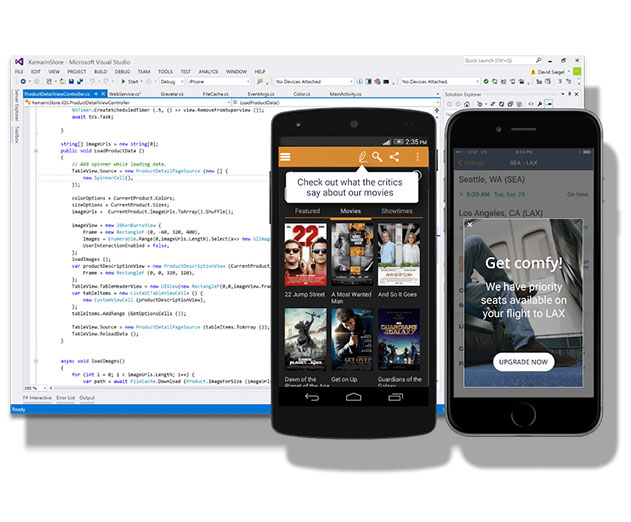
Task: Tap the UPGRADE NOW button on iPhone
Action: (x=523, y=362)
